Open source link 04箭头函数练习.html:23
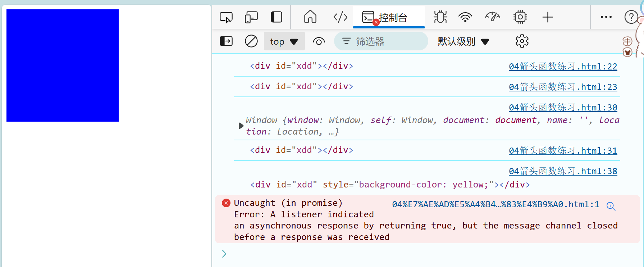644x267 pixels. 563,87
